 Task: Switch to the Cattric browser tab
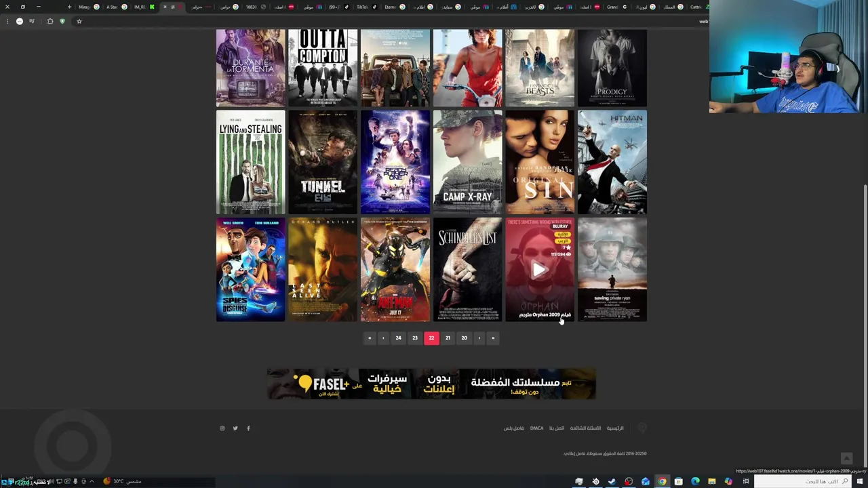click(x=700, y=7)
